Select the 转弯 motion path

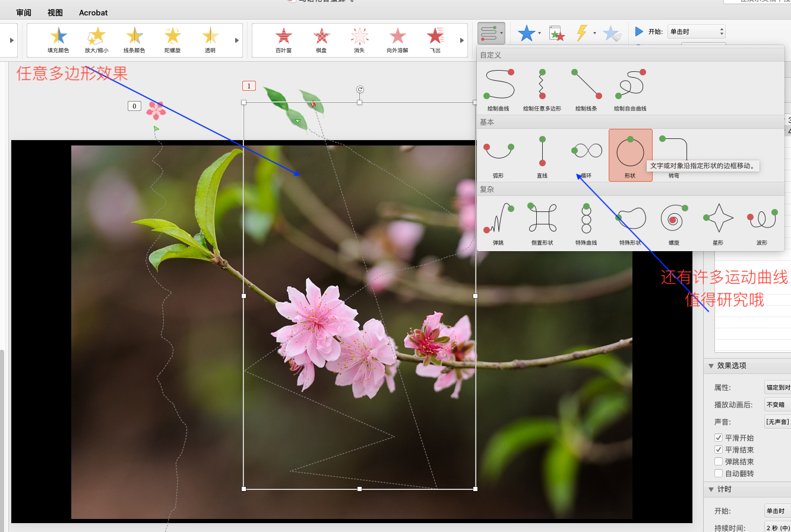click(x=674, y=156)
